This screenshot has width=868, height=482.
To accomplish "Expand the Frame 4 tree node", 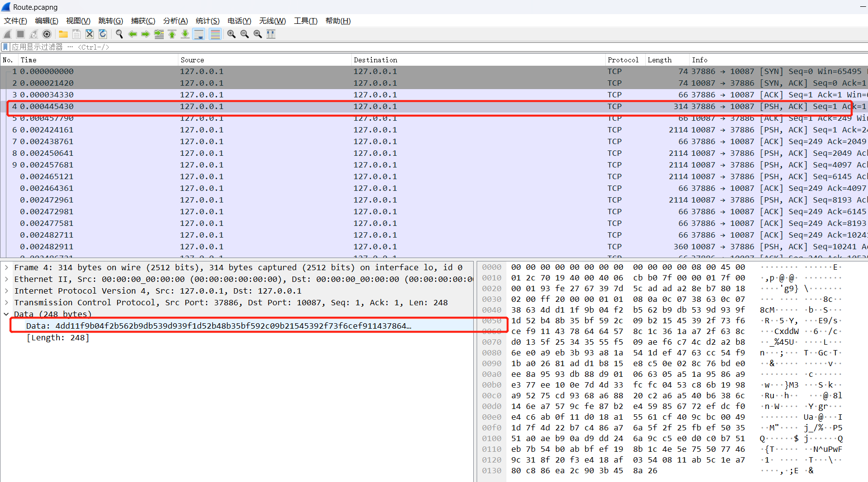I will point(6,267).
